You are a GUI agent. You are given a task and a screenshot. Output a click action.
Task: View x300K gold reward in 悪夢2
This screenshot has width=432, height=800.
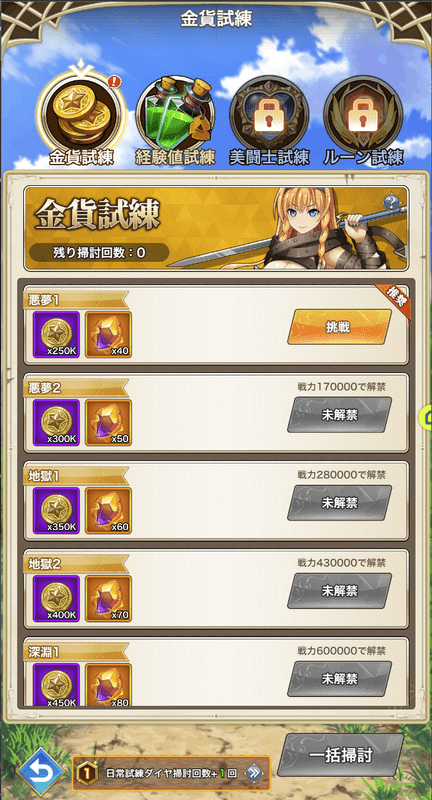pos(56,422)
